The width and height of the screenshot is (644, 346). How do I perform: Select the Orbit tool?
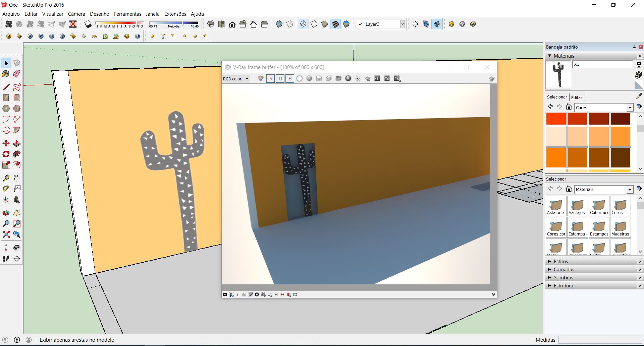[6, 213]
